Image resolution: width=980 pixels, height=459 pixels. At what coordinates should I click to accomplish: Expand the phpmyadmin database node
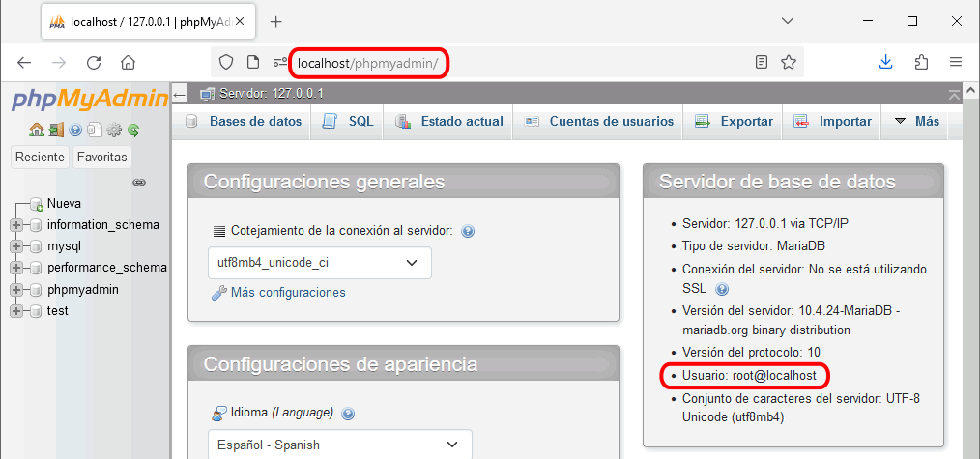(x=16, y=290)
